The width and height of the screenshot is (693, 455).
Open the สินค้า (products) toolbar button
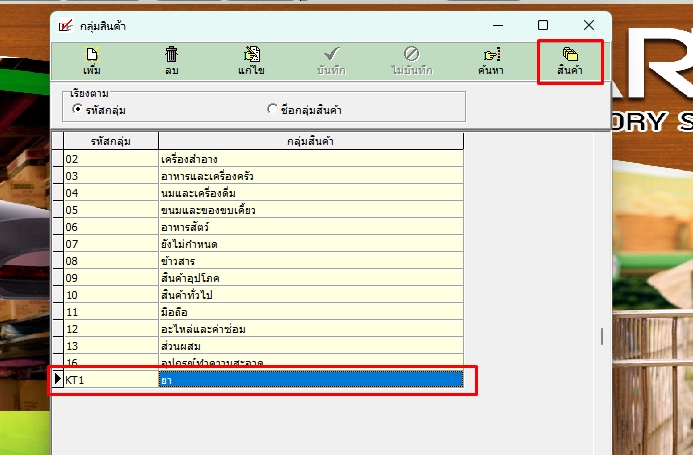pyautogui.click(x=570, y=61)
